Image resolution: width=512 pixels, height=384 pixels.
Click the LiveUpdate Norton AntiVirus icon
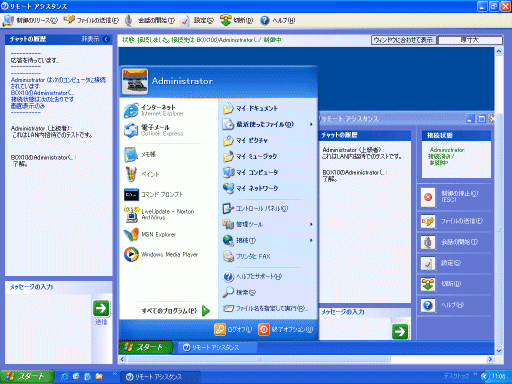[x=131, y=214]
